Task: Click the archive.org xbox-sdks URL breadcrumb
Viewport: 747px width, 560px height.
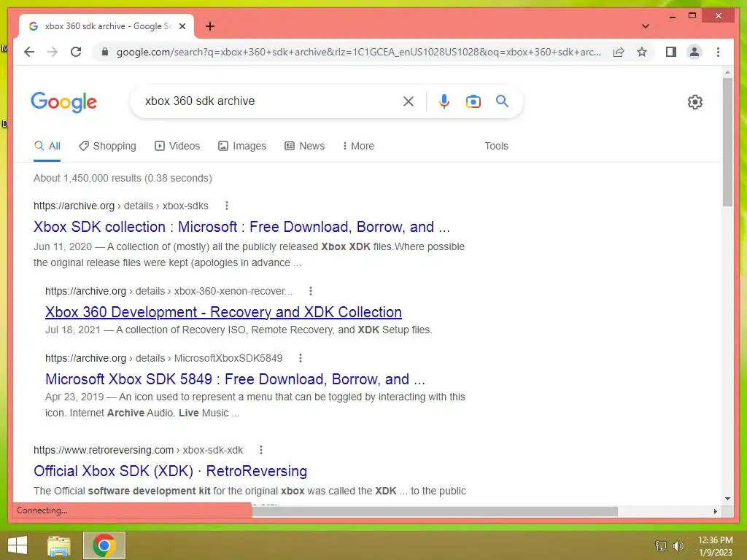Action: tap(120, 206)
